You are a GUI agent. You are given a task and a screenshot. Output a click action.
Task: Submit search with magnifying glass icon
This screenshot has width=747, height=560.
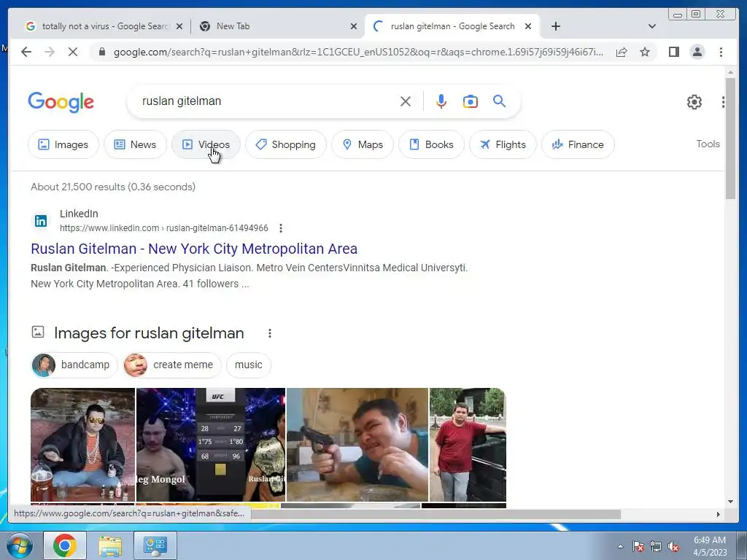pos(499,101)
